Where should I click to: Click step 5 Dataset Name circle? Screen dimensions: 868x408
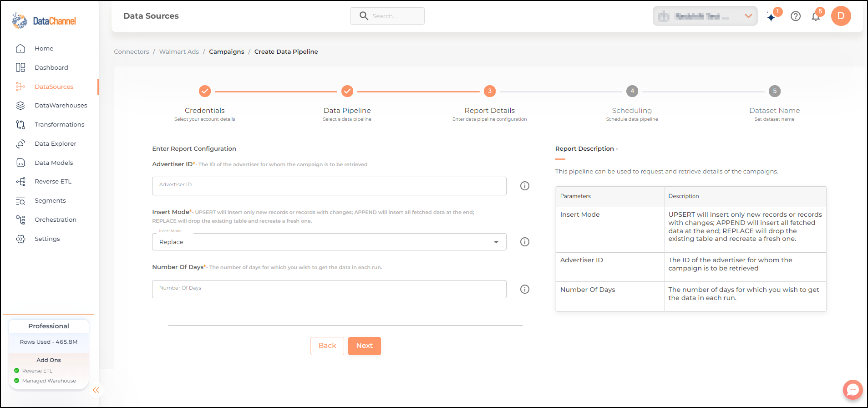[x=775, y=91]
